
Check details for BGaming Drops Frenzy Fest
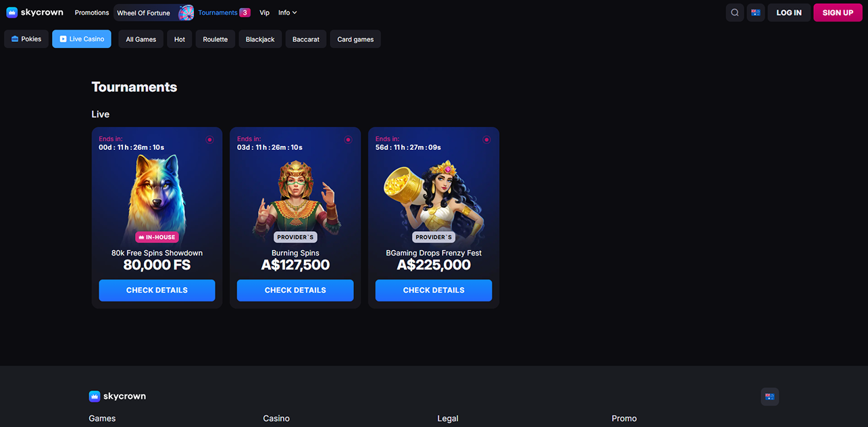coord(434,291)
